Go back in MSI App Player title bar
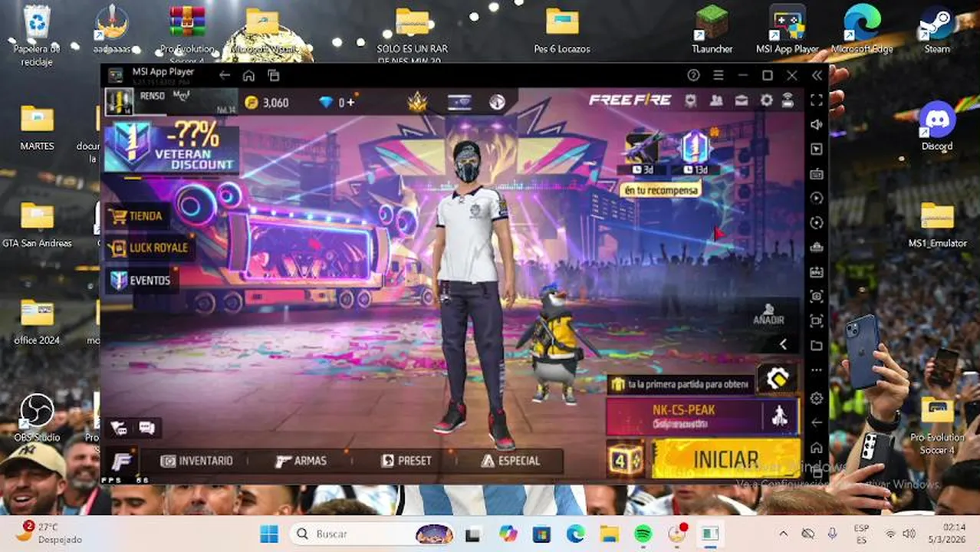 pos(224,75)
